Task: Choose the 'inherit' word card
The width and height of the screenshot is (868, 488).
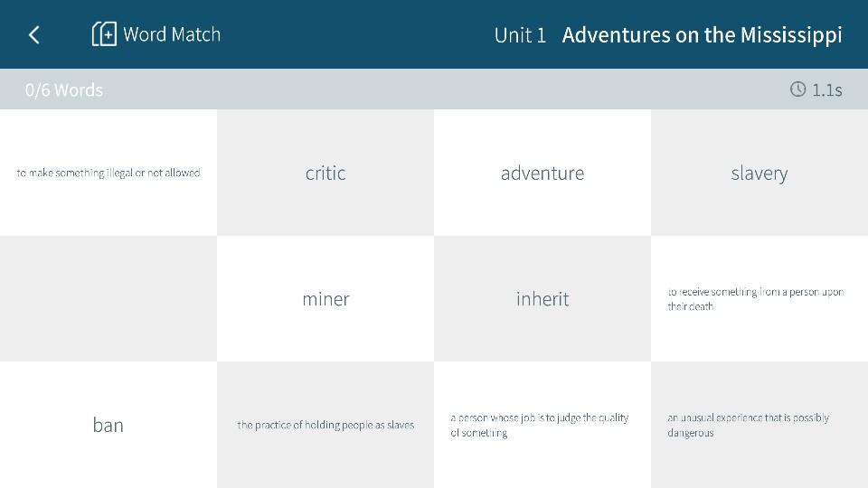Action: (542, 298)
